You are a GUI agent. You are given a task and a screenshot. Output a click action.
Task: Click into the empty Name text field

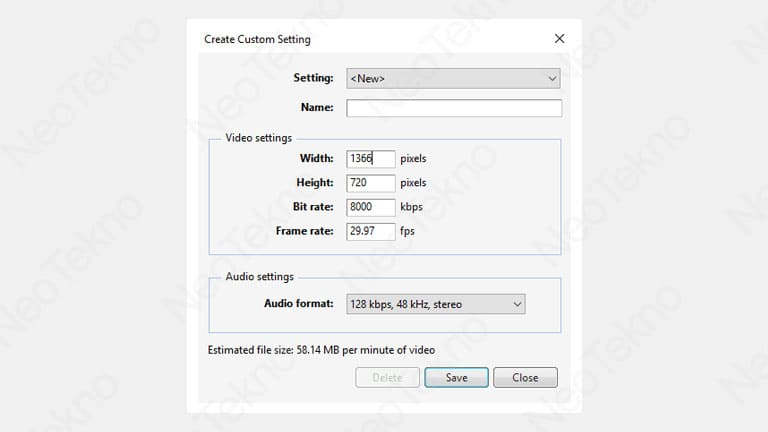(454, 108)
